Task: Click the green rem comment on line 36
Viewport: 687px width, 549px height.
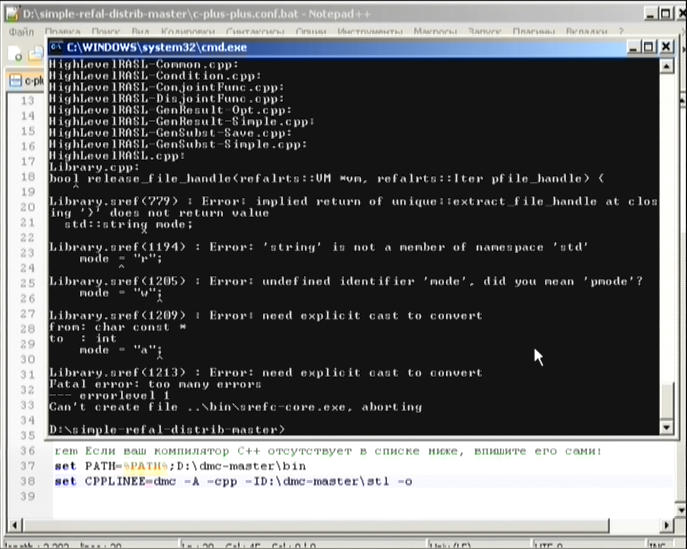Action: pyautogui.click(x=328, y=451)
